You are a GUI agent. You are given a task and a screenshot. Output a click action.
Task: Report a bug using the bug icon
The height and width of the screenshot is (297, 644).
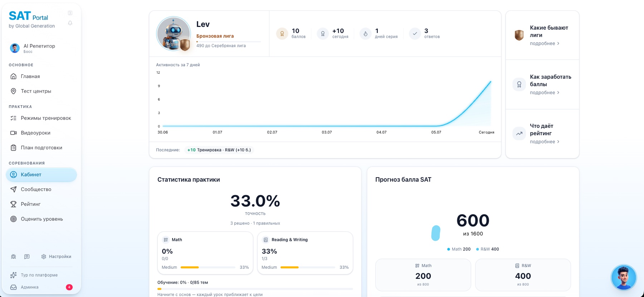point(14,257)
